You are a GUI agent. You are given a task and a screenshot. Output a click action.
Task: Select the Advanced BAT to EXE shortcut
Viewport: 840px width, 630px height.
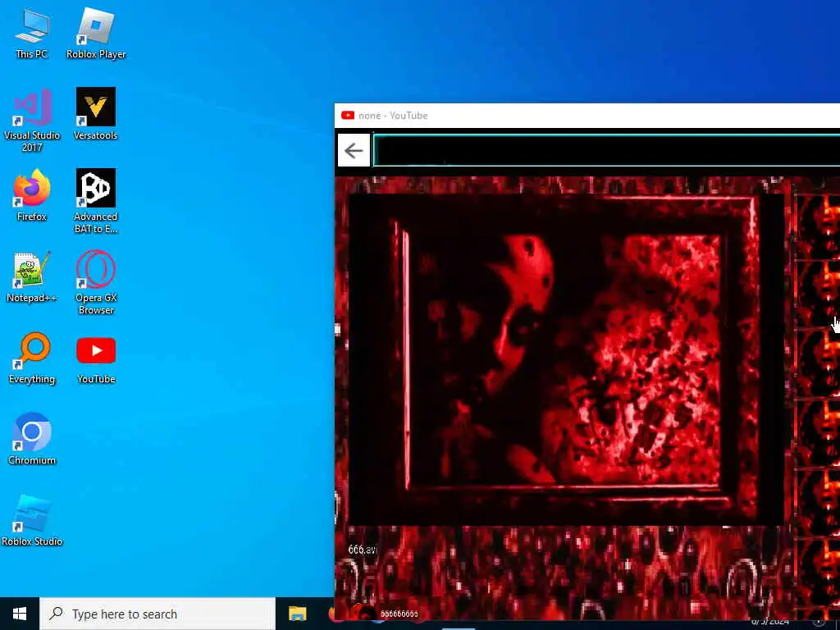coord(96,202)
